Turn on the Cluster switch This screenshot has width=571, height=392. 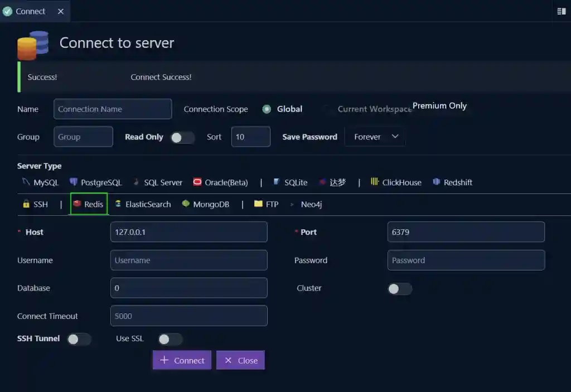399,289
